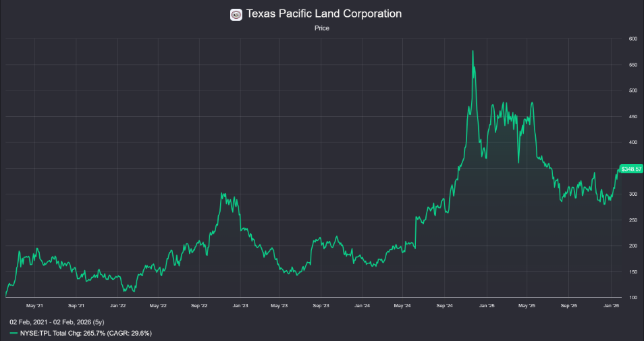Click the $348.57 current price tag
The height and width of the screenshot is (341, 644).
[631, 169]
